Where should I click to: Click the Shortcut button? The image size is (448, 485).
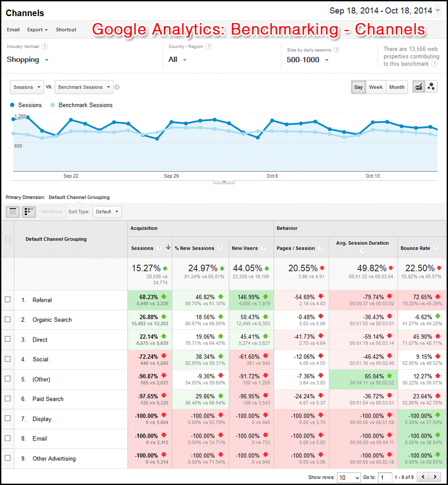[x=66, y=30]
